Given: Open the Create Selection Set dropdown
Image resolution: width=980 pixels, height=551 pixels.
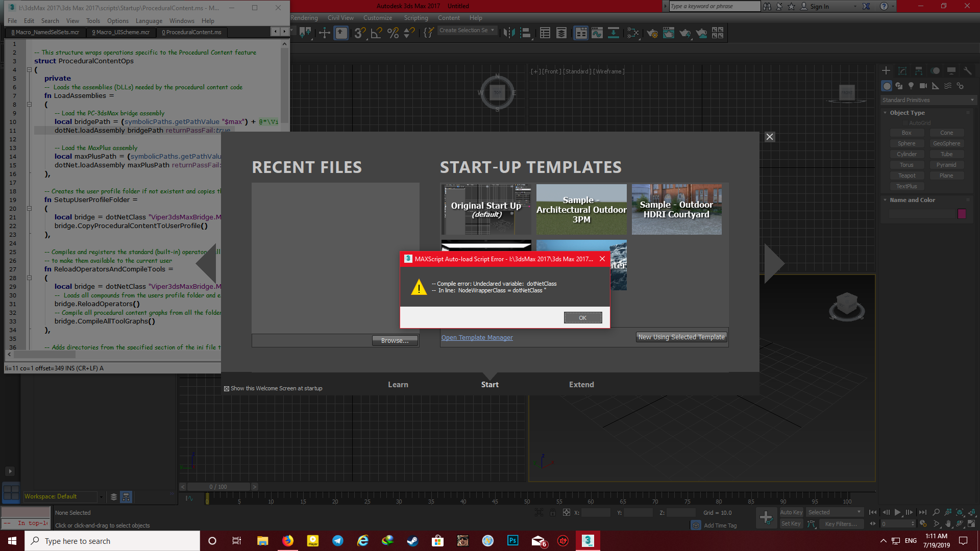Looking at the screenshot, I should [x=467, y=31].
